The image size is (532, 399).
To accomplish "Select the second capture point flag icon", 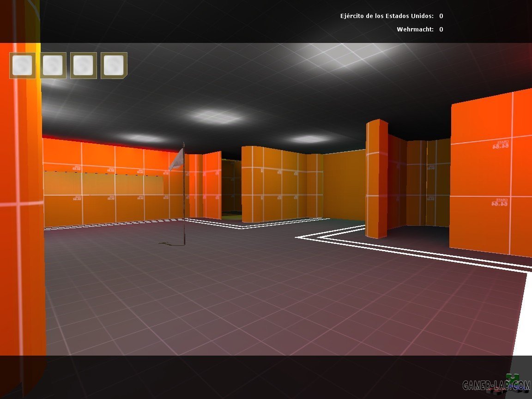I will coord(53,66).
